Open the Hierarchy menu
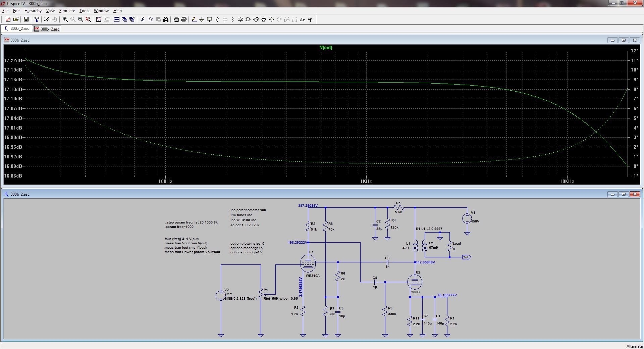The height and width of the screenshot is (349, 644). click(x=33, y=11)
